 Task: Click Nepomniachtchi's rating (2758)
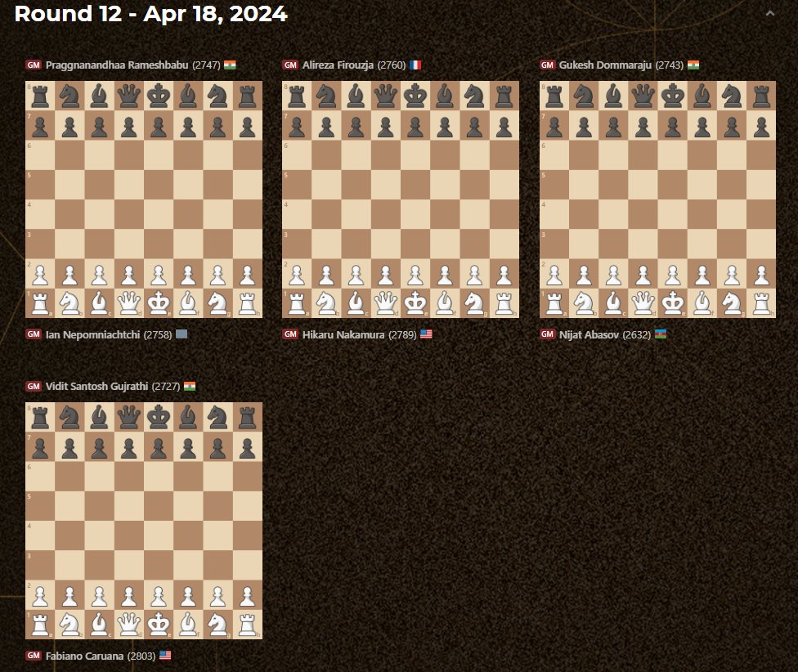(x=158, y=334)
